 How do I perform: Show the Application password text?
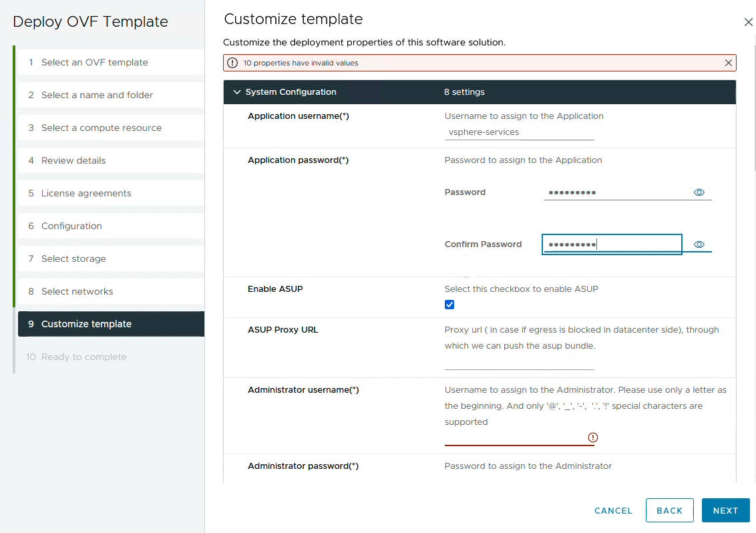coord(699,192)
